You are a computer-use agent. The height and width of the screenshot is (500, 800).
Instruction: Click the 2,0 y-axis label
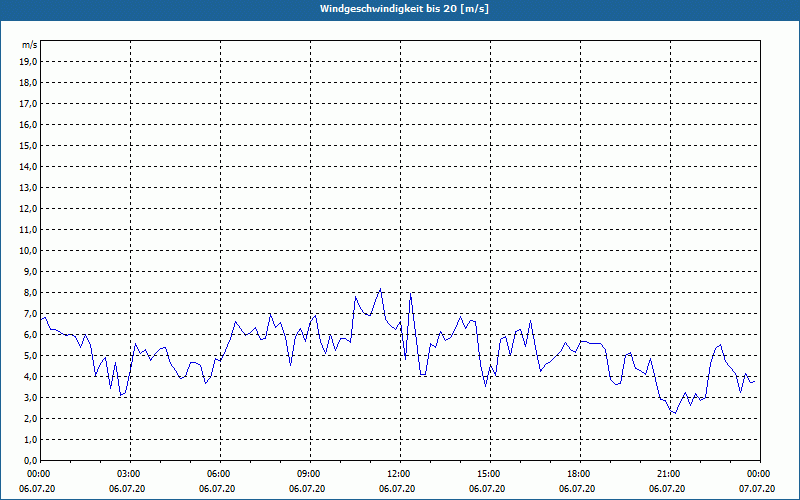pos(30,418)
